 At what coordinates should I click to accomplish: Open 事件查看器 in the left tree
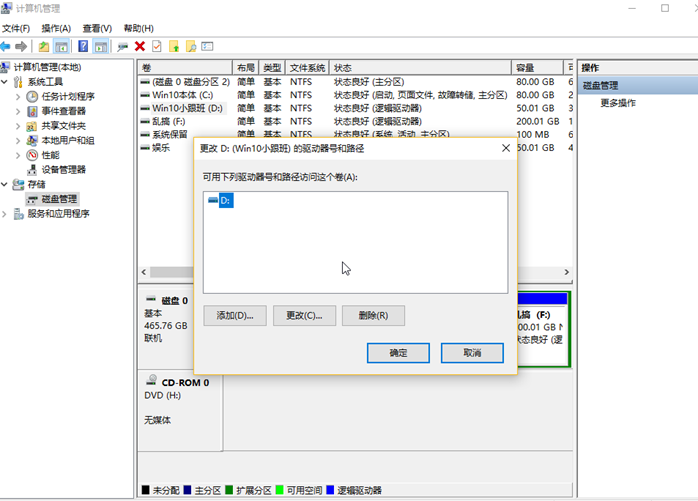click(x=63, y=111)
